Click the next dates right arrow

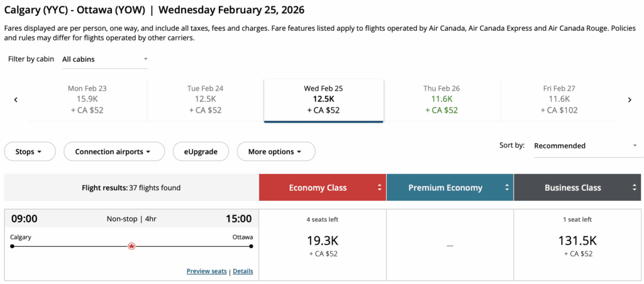click(630, 99)
